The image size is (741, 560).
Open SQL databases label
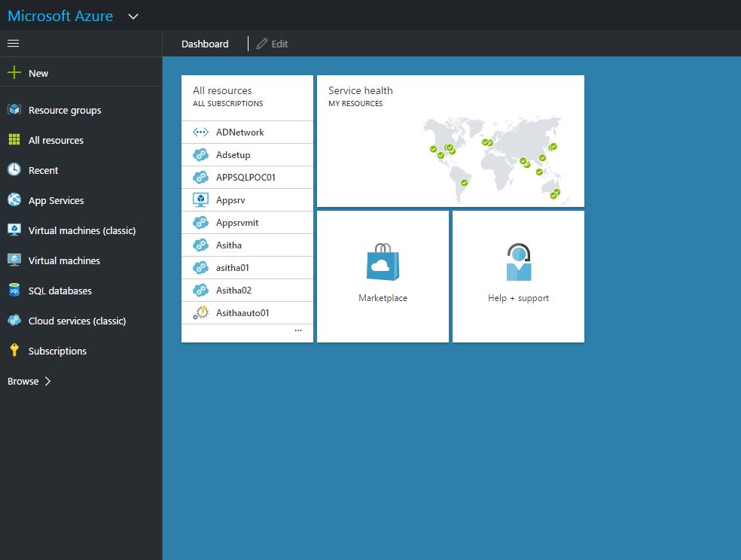[60, 291]
